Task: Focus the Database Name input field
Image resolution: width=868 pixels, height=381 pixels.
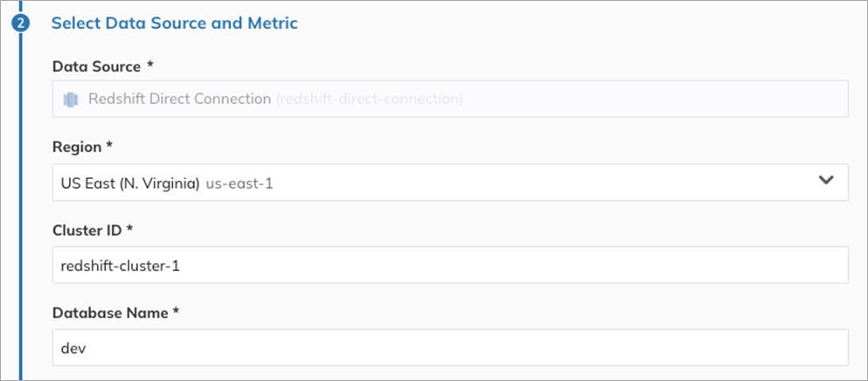Action: (450, 347)
